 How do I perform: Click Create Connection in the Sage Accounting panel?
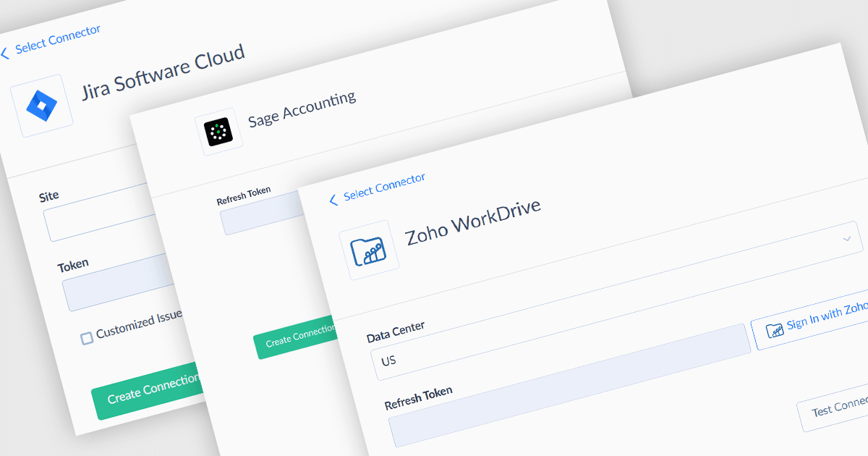(x=295, y=338)
